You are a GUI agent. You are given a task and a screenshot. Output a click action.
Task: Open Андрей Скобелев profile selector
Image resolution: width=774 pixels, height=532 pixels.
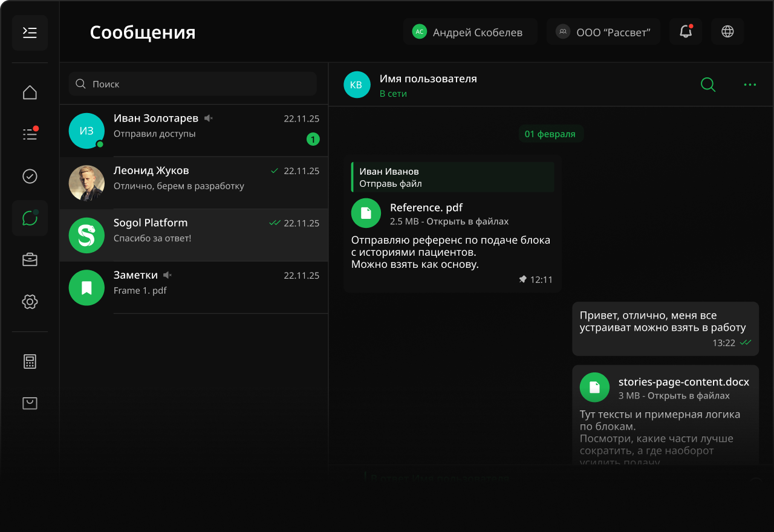(x=470, y=32)
